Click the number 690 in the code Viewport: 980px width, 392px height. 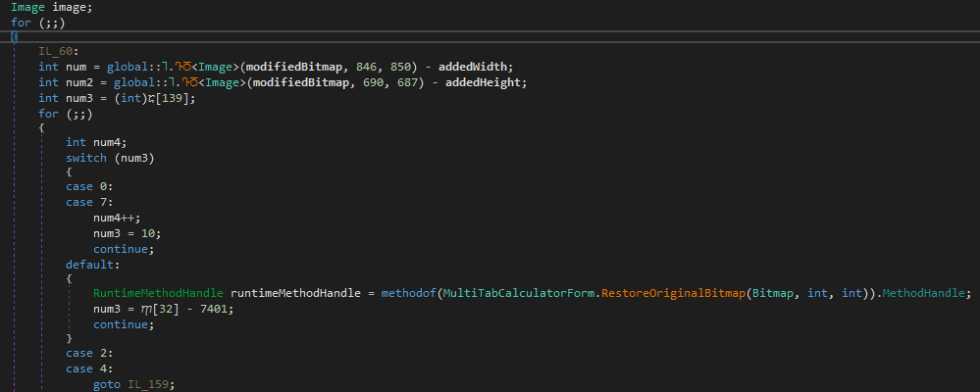click(x=373, y=82)
